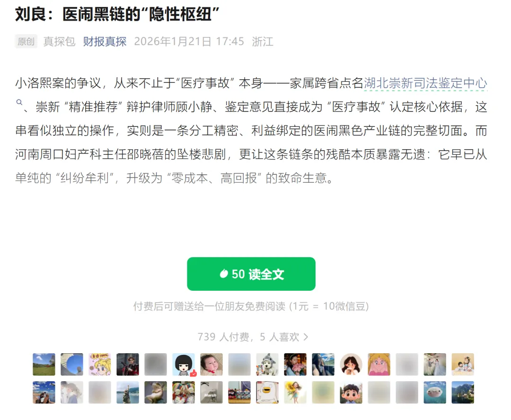This screenshot has height=420, width=511.
Task: Click the 原创 original tag
Action: tap(26, 41)
